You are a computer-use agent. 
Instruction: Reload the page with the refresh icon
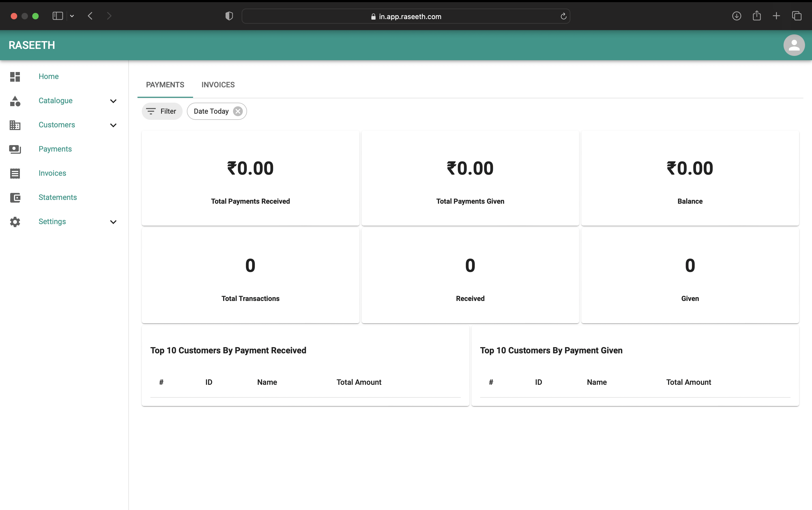[x=563, y=16]
